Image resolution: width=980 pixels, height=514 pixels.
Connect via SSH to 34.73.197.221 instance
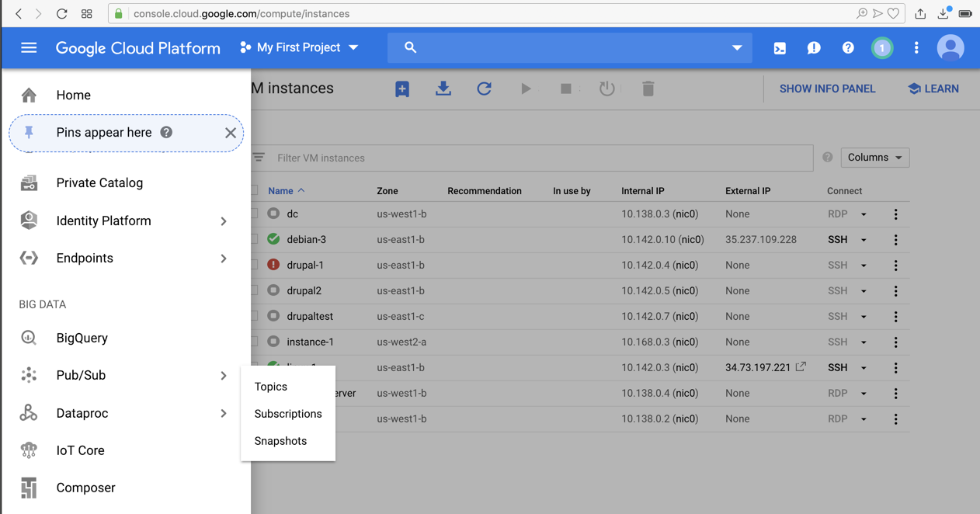[x=837, y=368]
